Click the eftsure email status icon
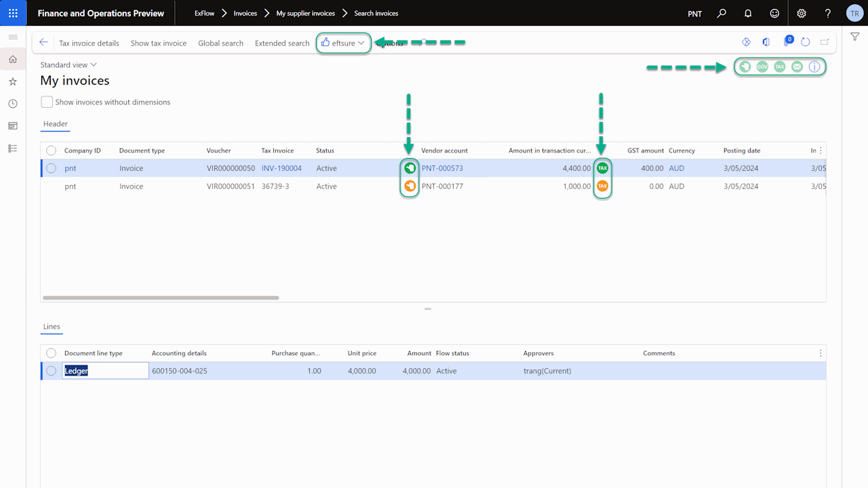 tap(797, 66)
